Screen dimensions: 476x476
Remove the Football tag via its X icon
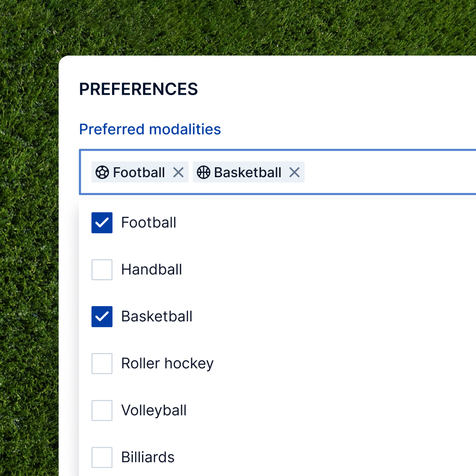coord(178,172)
